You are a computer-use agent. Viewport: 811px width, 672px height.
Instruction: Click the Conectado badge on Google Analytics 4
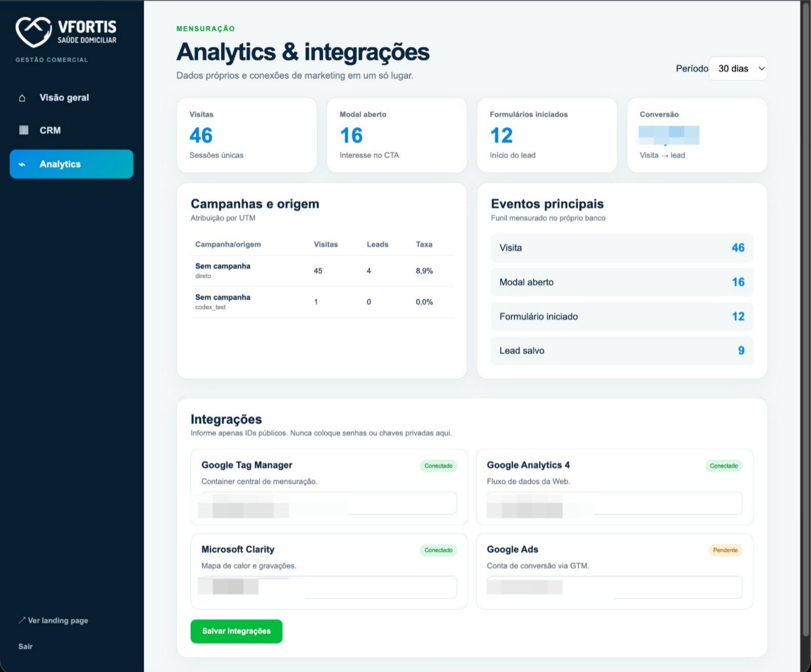[724, 466]
